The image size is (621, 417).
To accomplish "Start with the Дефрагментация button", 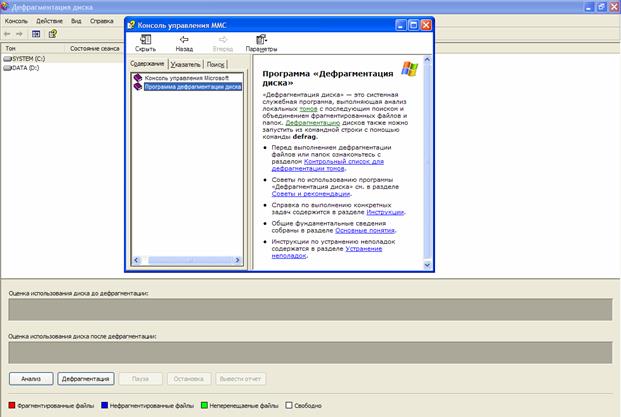I will pyautogui.click(x=85, y=379).
